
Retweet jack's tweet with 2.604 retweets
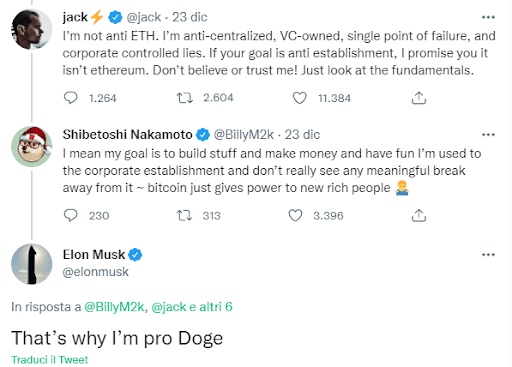point(184,98)
